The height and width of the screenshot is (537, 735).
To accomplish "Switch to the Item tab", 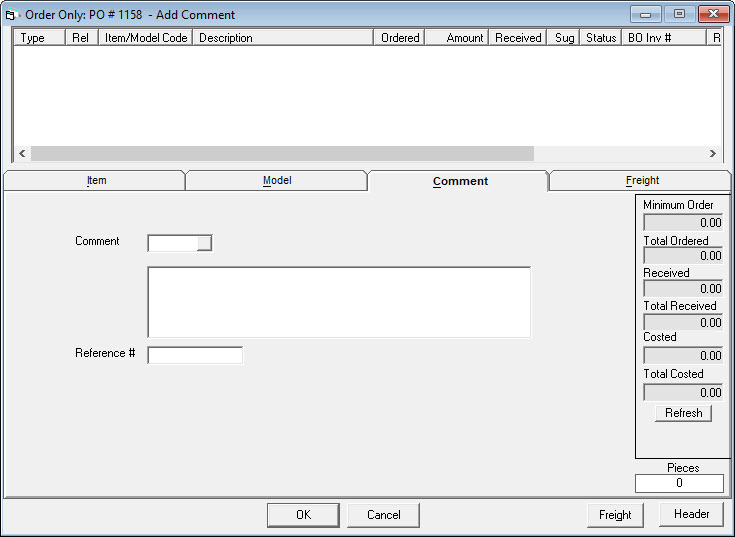I will [x=94, y=180].
